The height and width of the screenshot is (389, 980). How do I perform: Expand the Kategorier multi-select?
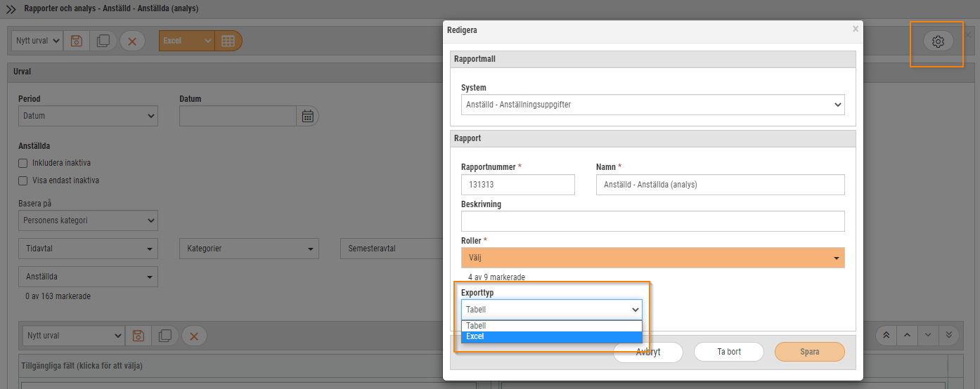249,249
